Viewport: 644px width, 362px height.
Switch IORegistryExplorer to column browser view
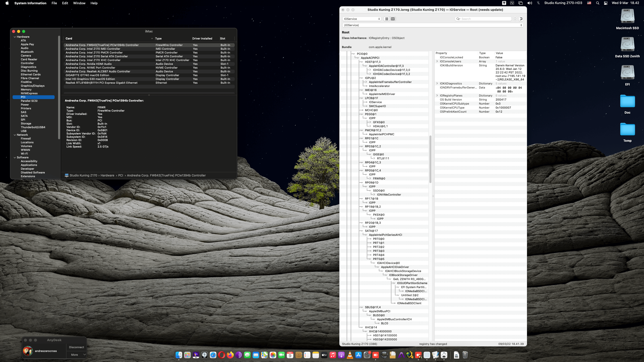click(393, 19)
